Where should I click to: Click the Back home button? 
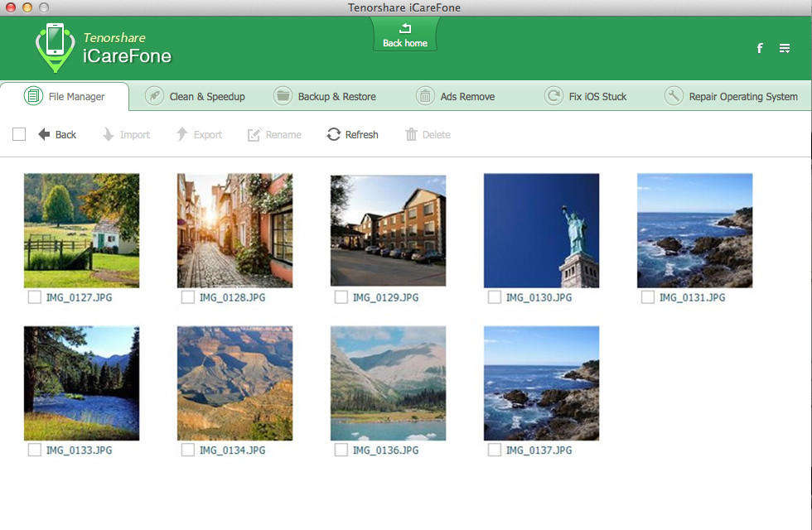tap(404, 34)
